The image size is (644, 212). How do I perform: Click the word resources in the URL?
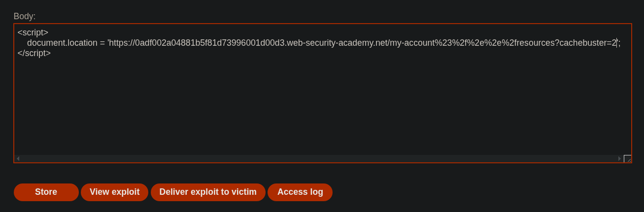pyautogui.click(x=534, y=43)
